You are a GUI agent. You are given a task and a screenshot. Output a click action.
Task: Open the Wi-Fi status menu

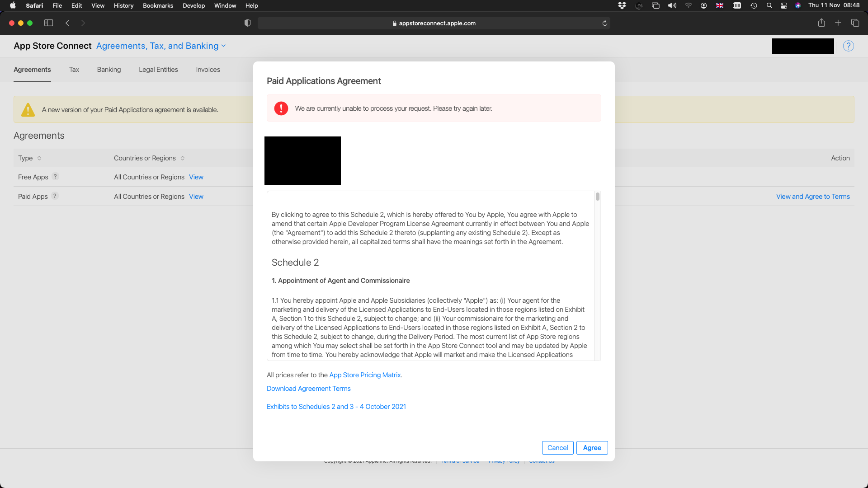[x=688, y=5]
